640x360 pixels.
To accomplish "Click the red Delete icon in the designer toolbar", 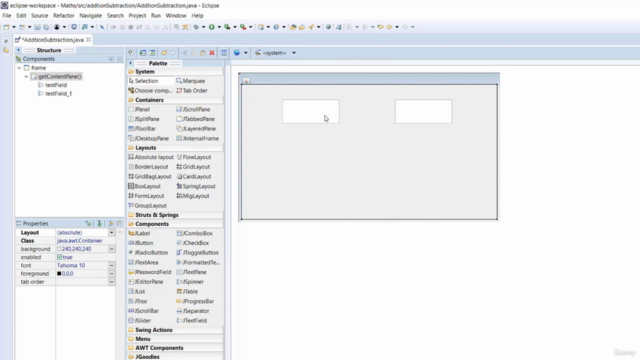I will pyautogui.click(x=212, y=53).
